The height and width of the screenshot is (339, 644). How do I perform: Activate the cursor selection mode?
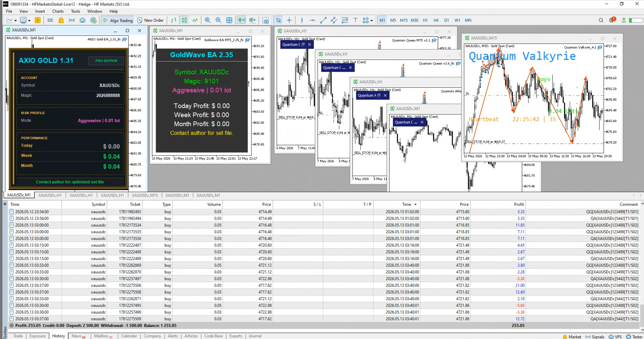pyautogui.click(x=278, y=20)
